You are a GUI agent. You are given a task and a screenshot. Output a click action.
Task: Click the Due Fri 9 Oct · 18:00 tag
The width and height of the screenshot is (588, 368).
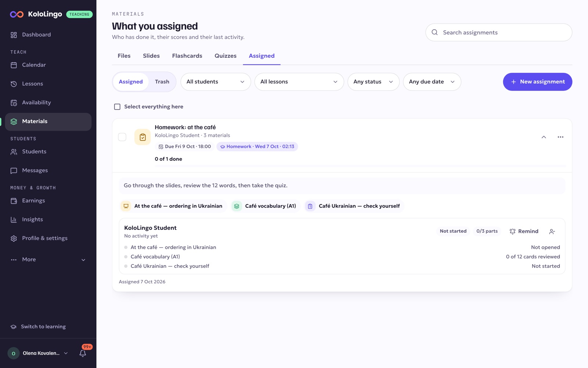click(185, 146)
